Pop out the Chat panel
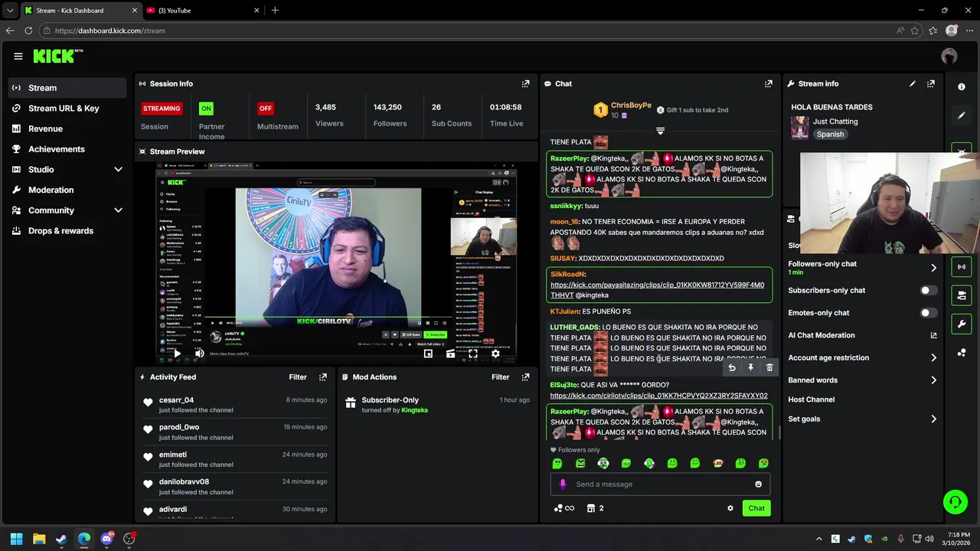 [768, 83]
